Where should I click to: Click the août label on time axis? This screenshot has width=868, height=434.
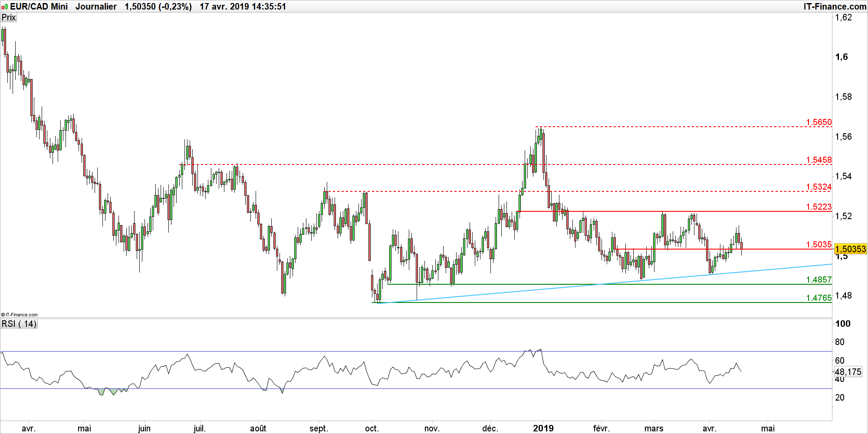[258, 428]
